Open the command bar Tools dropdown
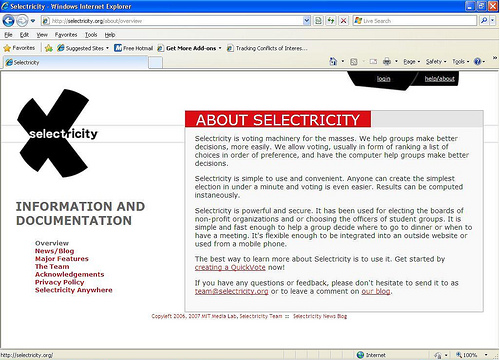 [461, 62]
